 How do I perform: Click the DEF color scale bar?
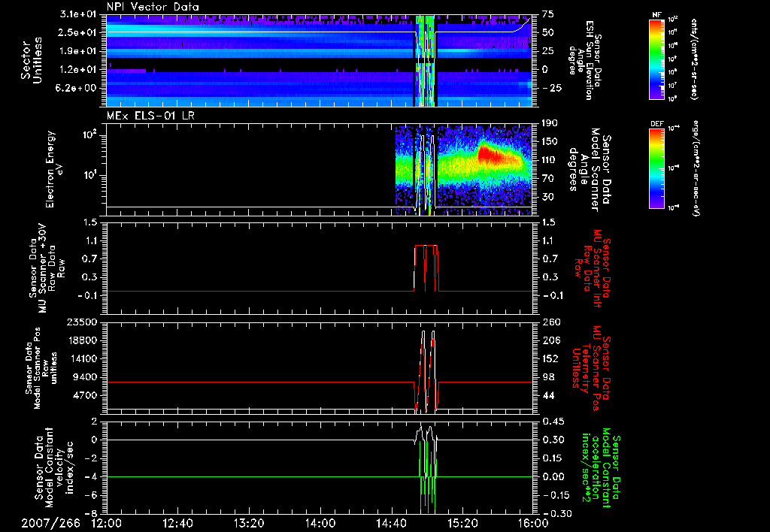point(656,168)
